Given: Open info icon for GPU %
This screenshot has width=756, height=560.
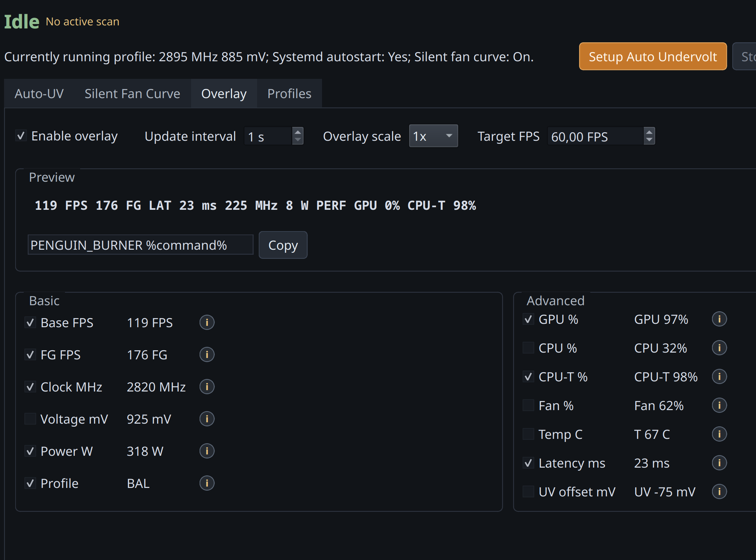Looking at the screenshot, I should tap(719, 319).
